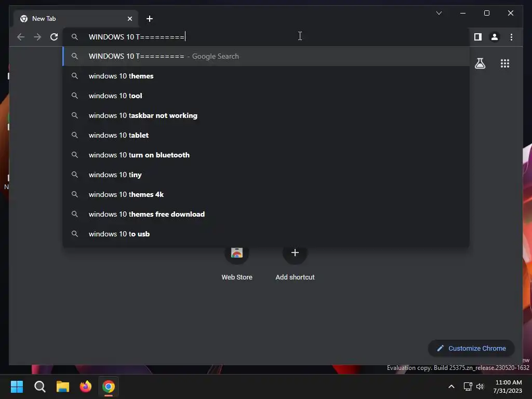This screenshot has width=532, height=399.
Task: Open the volume tray icon
Action: coord(480,387)
